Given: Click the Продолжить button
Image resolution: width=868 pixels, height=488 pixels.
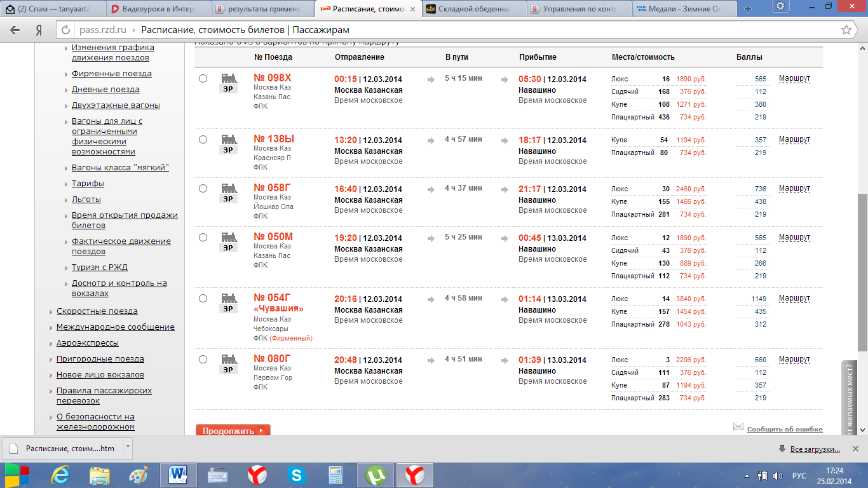Looking at the screenshot, I should (x=233, y=430).
